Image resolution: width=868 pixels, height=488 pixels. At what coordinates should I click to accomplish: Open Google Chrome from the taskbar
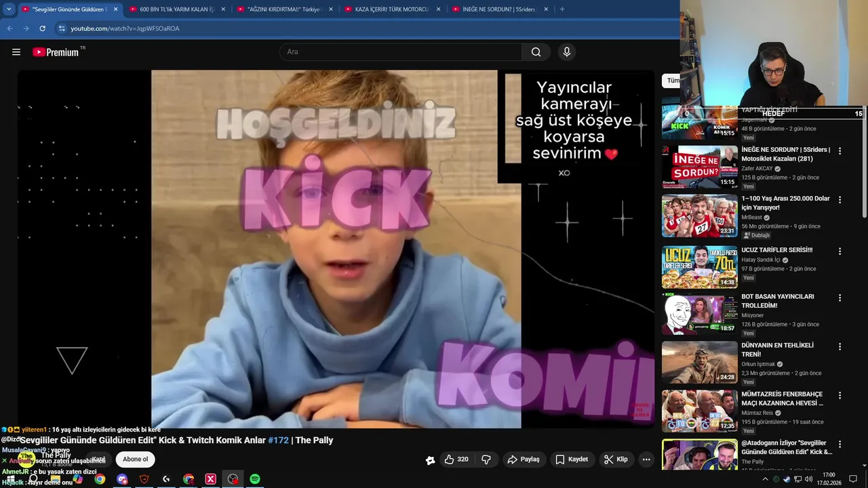tap(100, 479)
